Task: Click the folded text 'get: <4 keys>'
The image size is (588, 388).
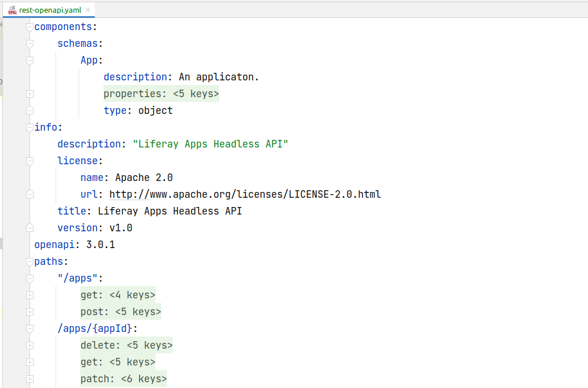Action: 118,295
